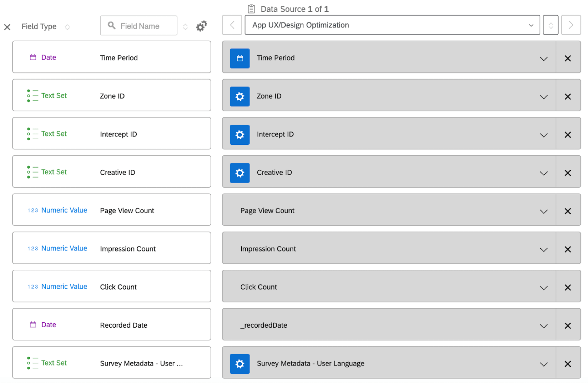The image size is (588, 383).
Task: Click the Field Type sort arrows
Action: pos(67,27)
